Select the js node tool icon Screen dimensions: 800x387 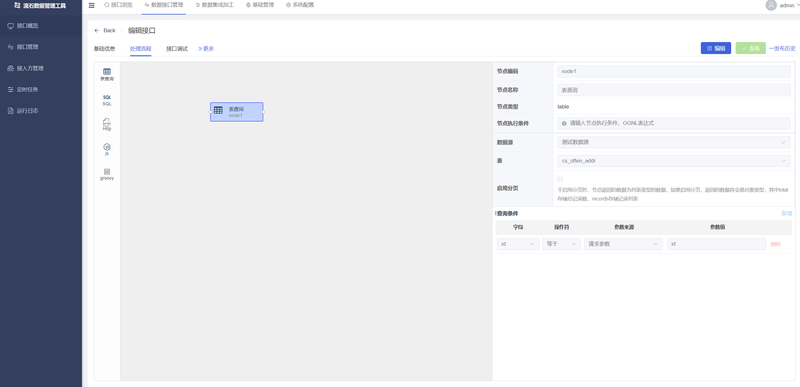[107, 149]
